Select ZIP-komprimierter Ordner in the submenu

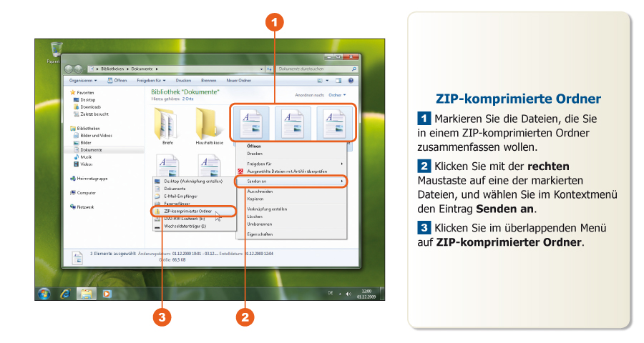[187, 211]
